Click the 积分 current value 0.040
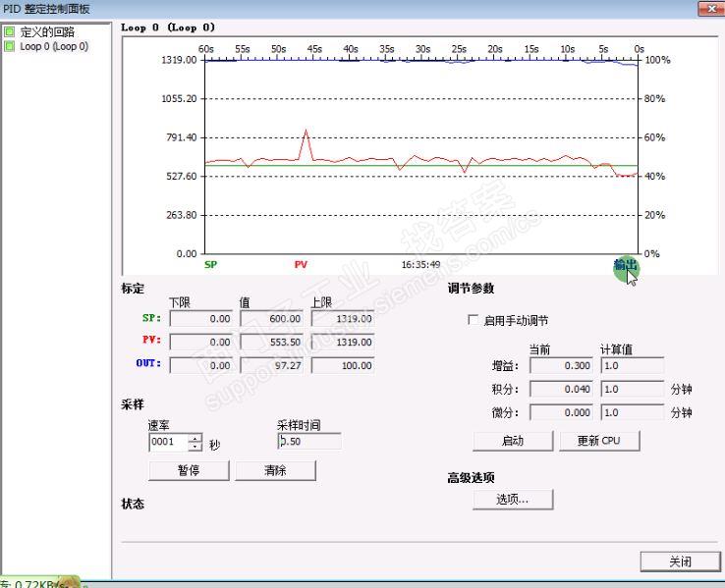The image size is (725, 588). click(561, 389)
